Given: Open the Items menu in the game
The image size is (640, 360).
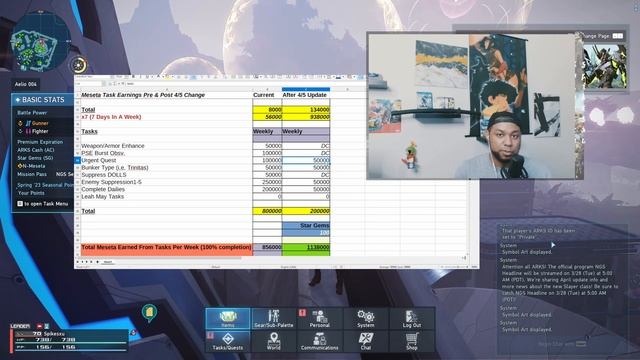Looking at the screenshot, I should pyautogui.click(x=228, y=318).
